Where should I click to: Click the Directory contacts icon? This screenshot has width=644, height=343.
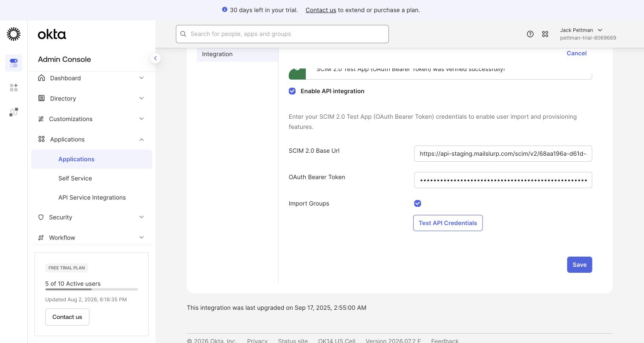coord(41,98)
